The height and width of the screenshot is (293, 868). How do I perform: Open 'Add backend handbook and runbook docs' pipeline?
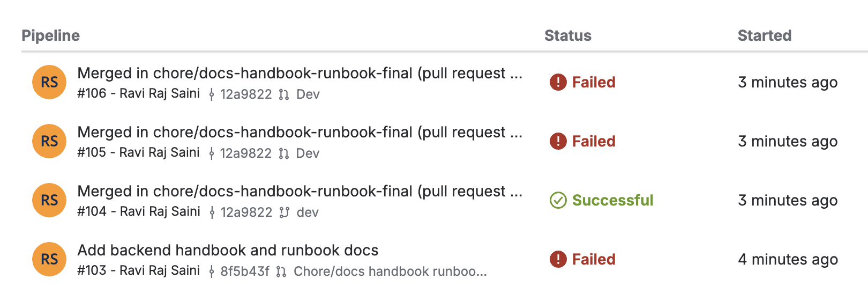pos(228,250)
